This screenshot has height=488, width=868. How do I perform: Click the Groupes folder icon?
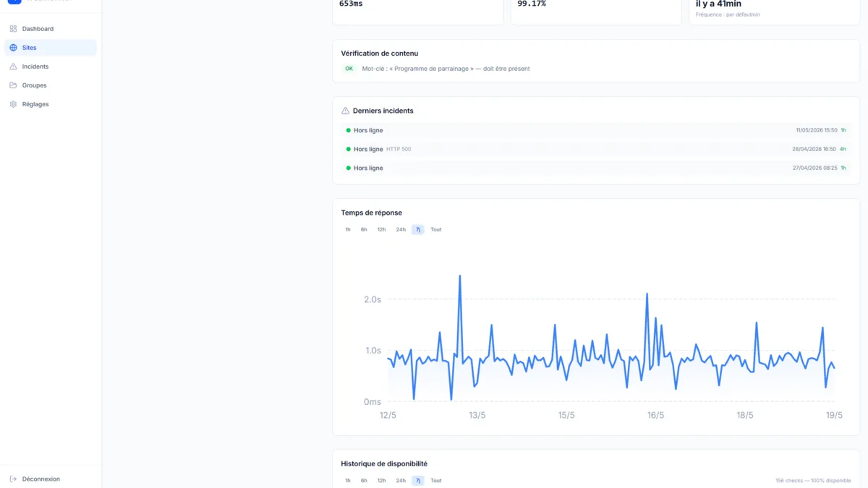pos(13,85)
